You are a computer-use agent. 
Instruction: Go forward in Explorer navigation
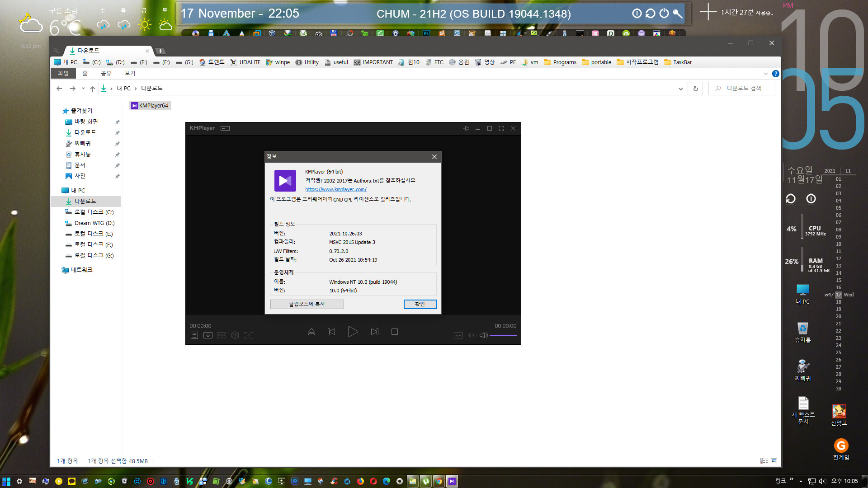pos(72,89)
